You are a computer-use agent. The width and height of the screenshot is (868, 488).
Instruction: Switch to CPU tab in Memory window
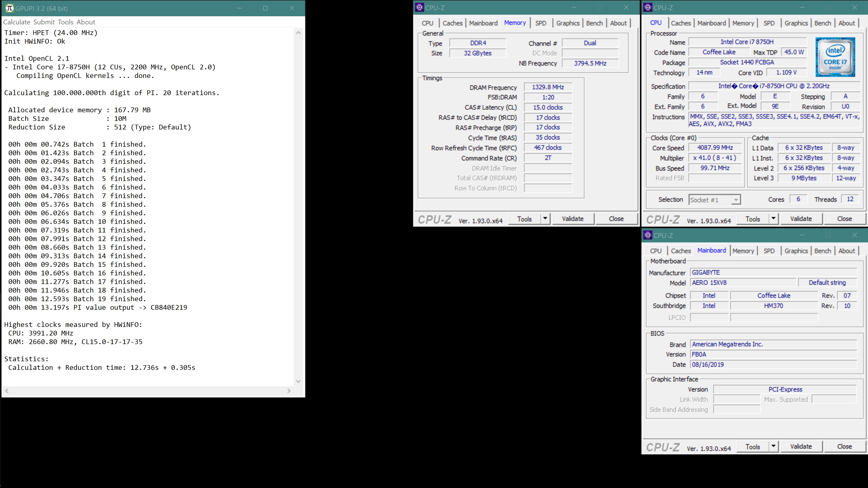tap(427, 23)
